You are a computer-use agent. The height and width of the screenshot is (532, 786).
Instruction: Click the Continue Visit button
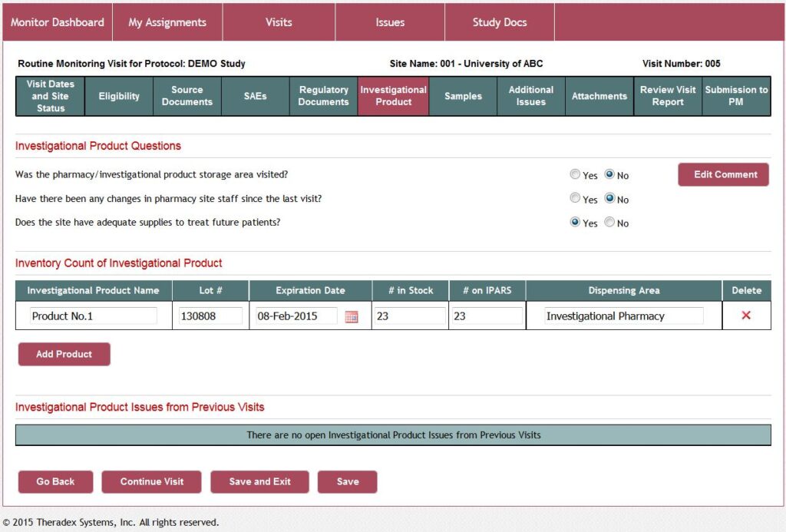point(152,481)
